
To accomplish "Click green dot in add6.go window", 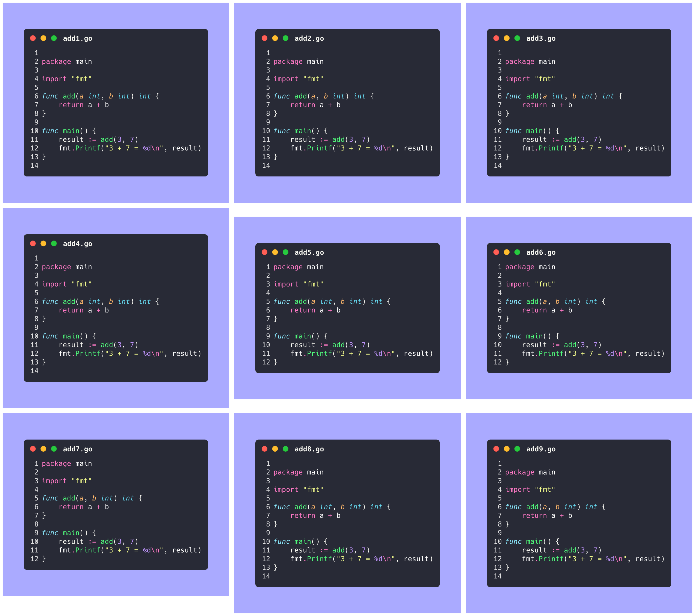I will [x=517, y=252].
